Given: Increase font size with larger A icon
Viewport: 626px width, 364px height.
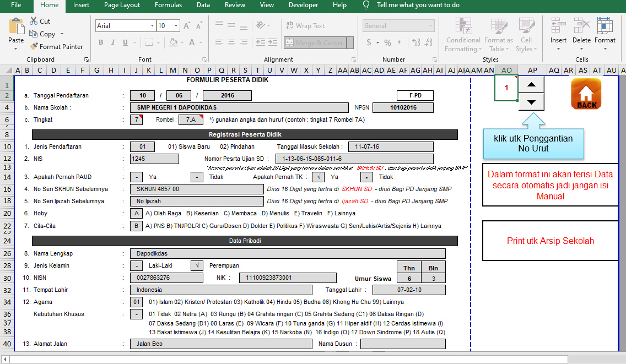Looking at the screenshot, I should [186, 26].
